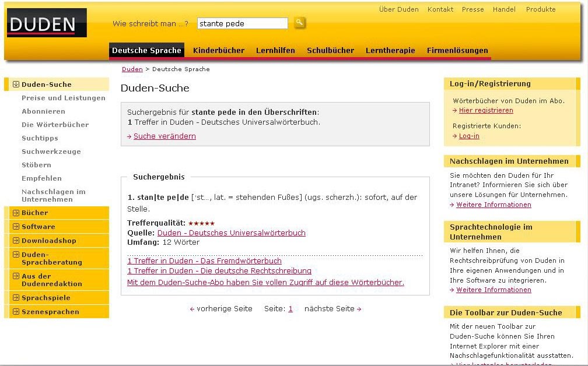
Task: Expand the Aus der Dudenredaktion arrow icon
Action: click(16, 276)
